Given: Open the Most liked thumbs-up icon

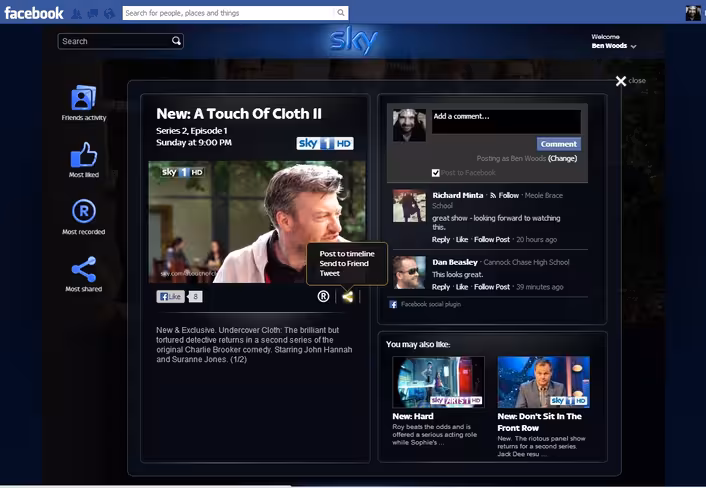Looking at the screenshot, I should (84, 155).
